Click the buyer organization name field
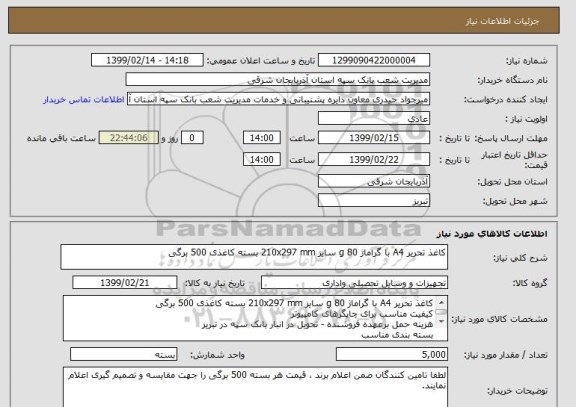This screenshot has height=407, width=576. point(278,80)
